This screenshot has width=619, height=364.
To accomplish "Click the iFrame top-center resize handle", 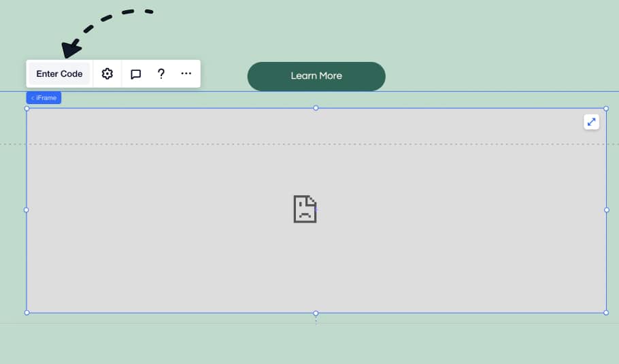I will tap(316, 107).
